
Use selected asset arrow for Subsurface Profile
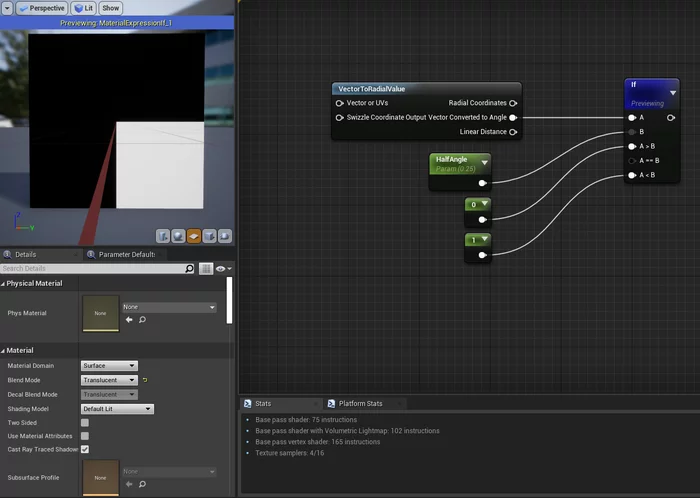[129, 484]
